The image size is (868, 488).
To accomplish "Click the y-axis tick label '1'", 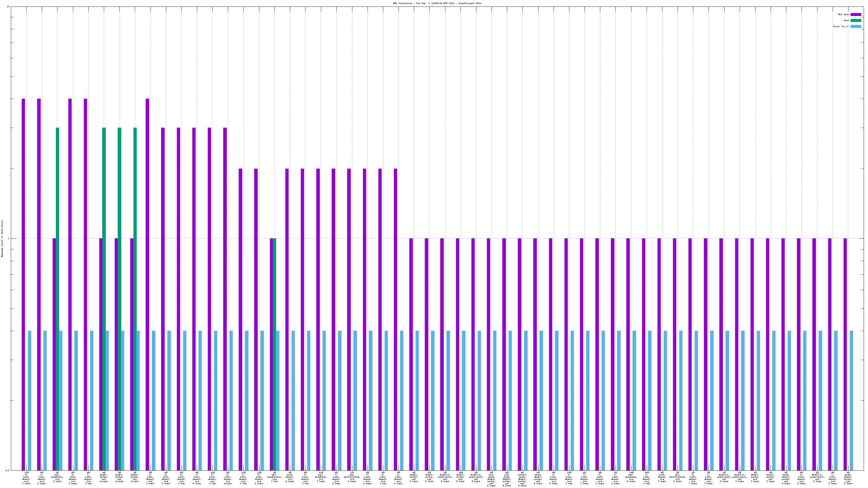I will (x=9, y=239).
